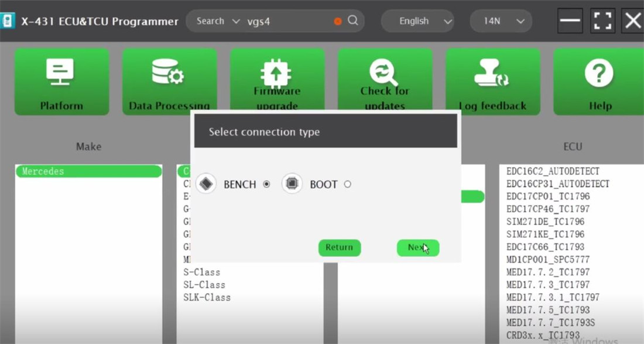Select the BENCH radio button
644x344 pixels.
pos(266,184)
